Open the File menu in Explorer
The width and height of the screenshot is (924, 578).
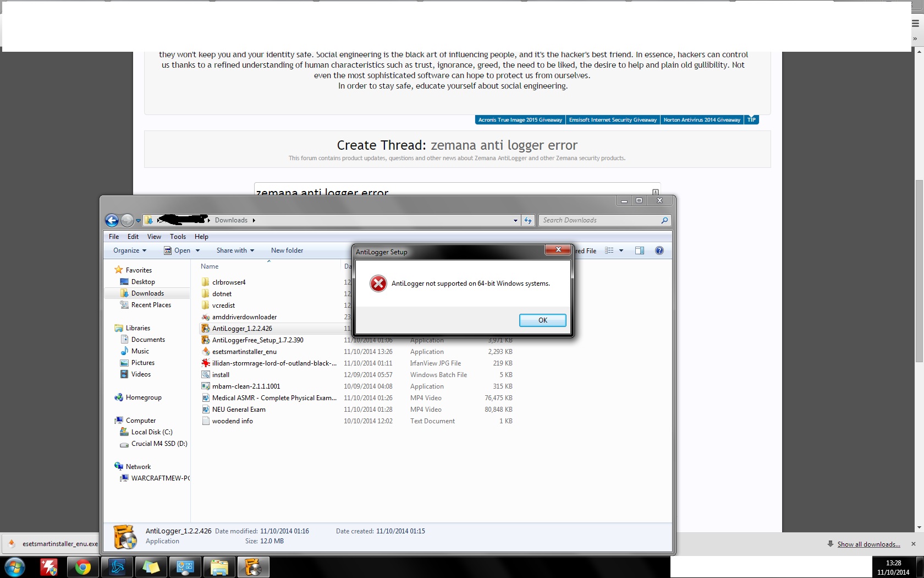point(114,237)
